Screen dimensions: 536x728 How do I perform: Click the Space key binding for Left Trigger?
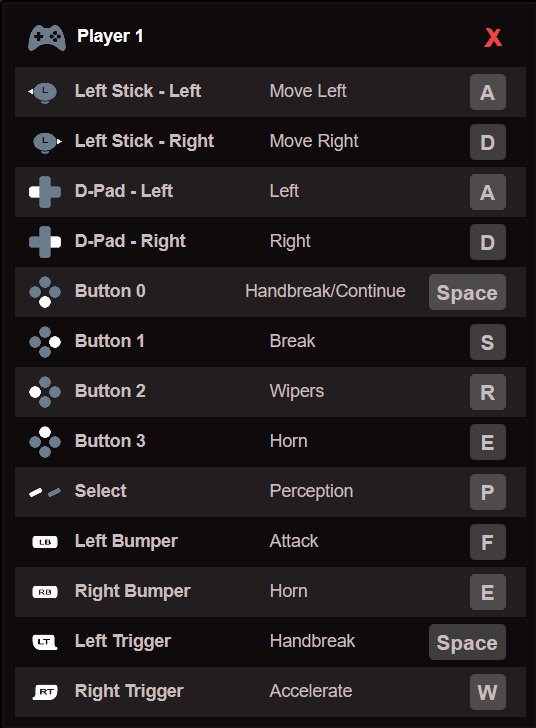(467, 642)
